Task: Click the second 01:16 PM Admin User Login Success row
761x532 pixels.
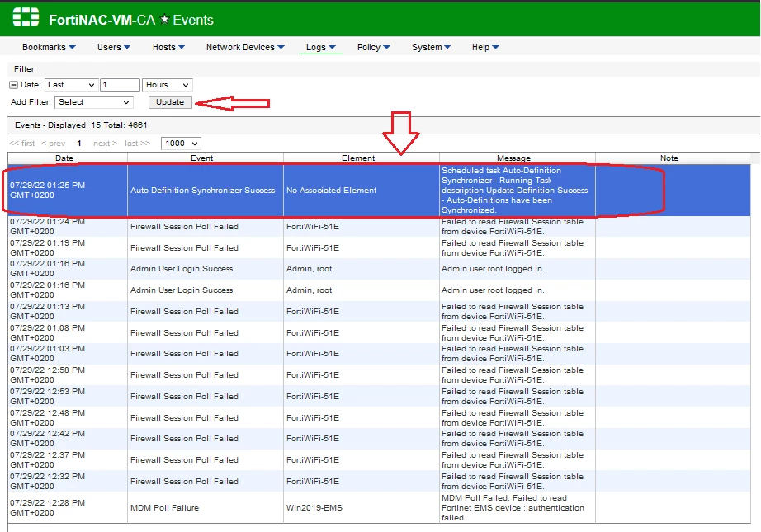Action: [379, 290]
